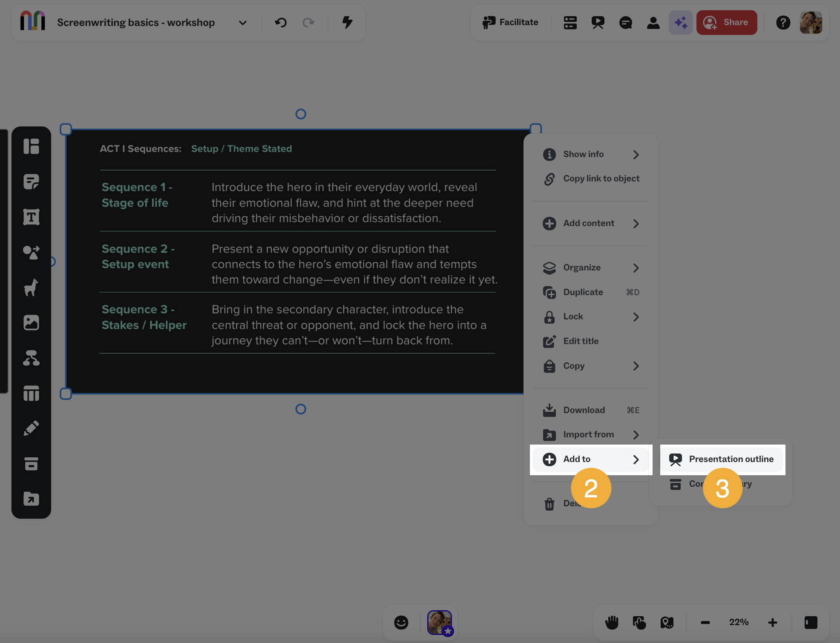840x643 pixels.
Task: Open the images tool in sidebar
Action: tap(31, 323)
